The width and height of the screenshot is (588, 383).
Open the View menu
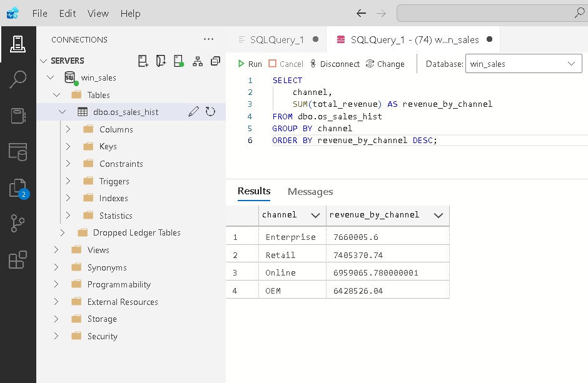98,14
